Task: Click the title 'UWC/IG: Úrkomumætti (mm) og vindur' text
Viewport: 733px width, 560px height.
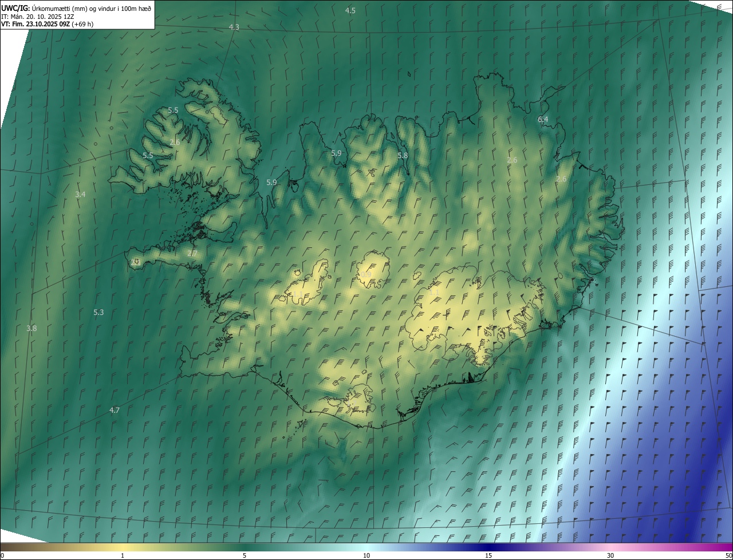Action: (76, 8)
